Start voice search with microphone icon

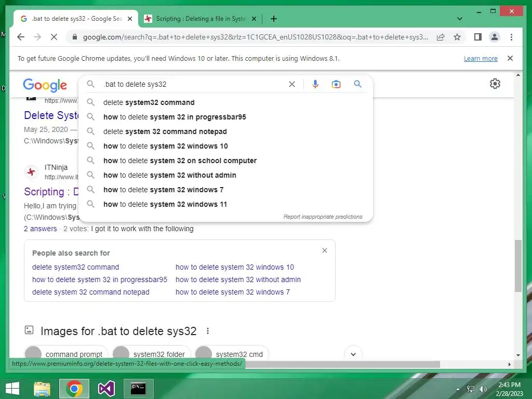pyautogui.click(x=315, y=84)
